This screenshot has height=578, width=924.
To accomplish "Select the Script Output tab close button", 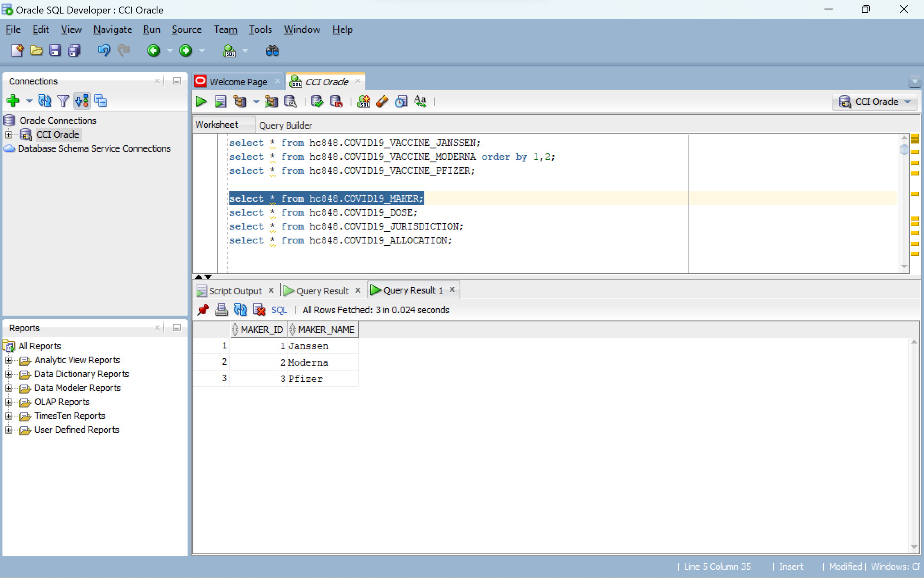I will coord(271,290).
